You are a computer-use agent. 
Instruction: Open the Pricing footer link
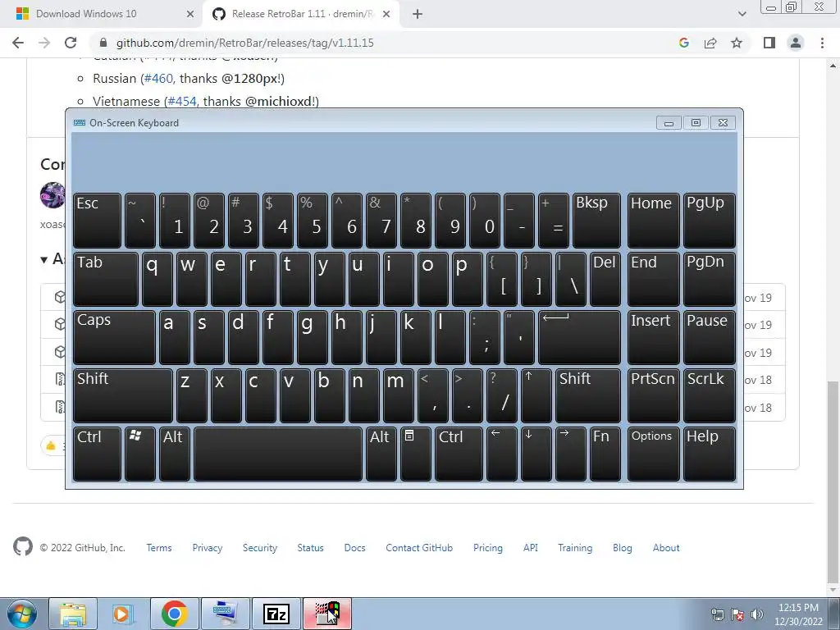tap(487, 547)
